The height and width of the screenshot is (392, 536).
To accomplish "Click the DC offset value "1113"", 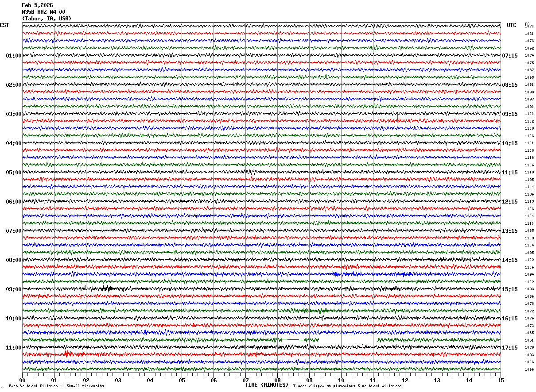I will pos(529,202).
